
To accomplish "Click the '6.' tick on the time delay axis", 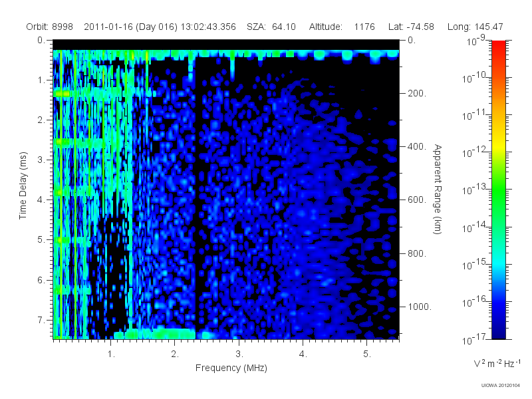I will click(41, 280).
